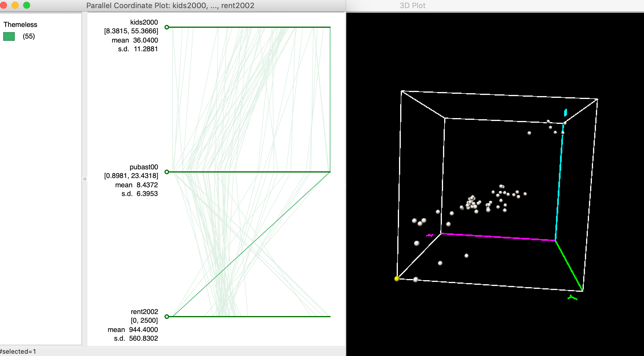Click the cyan axis line in the 3D plot
The image size is (644, 356).
(559, 182)
